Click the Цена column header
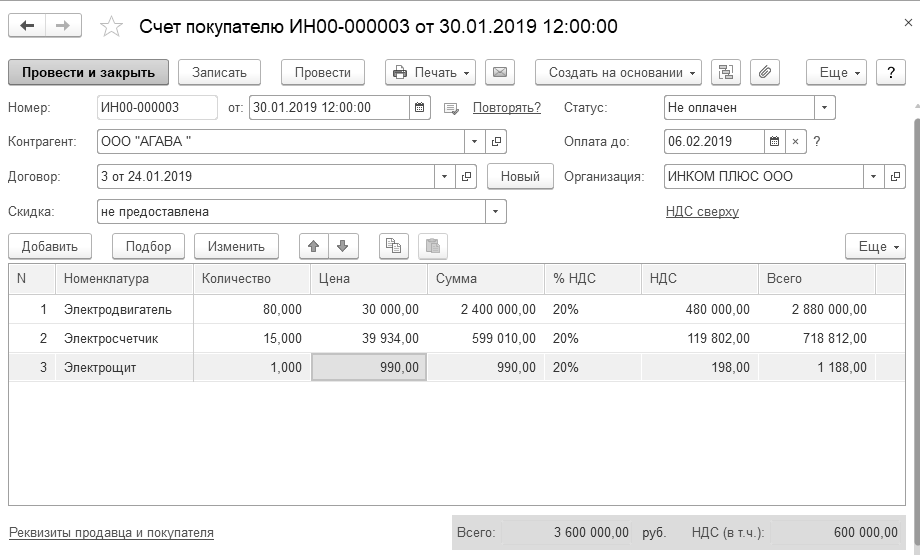 (x=368, y=279)
